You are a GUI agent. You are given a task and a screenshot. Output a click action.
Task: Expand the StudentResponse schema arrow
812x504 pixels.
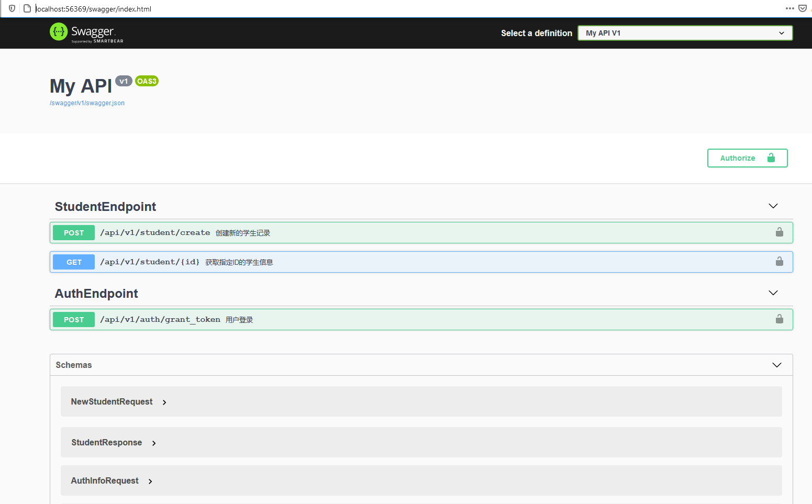click(x=154, y=443)
